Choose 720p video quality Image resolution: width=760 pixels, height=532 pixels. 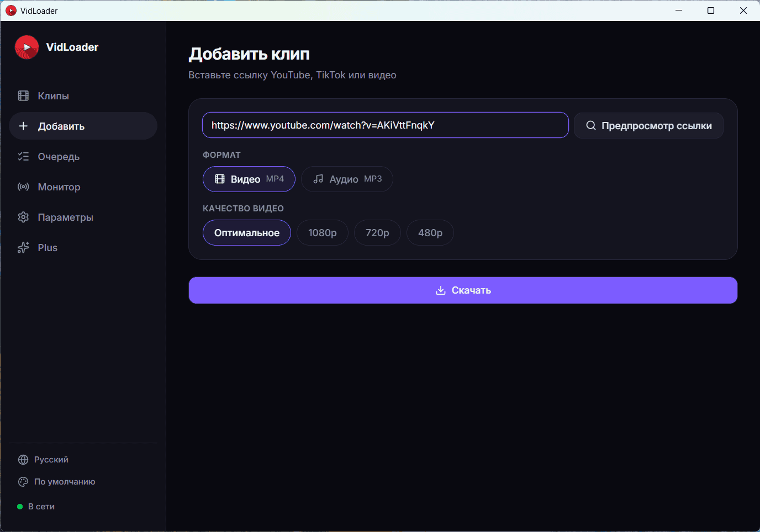377,233
